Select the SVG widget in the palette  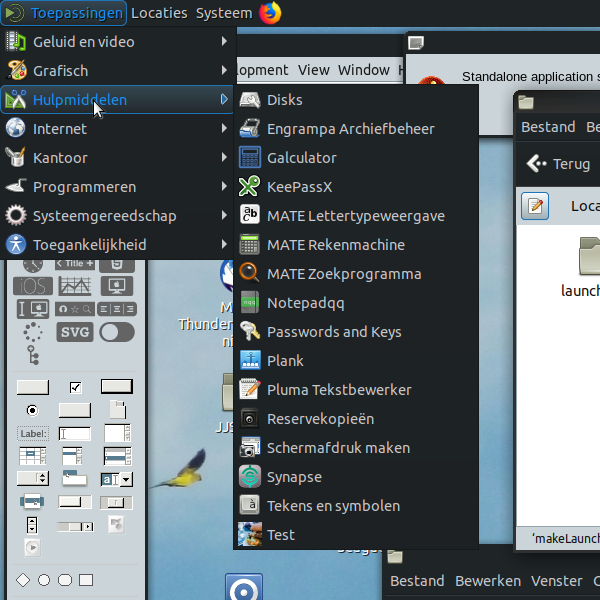[75, 332]
